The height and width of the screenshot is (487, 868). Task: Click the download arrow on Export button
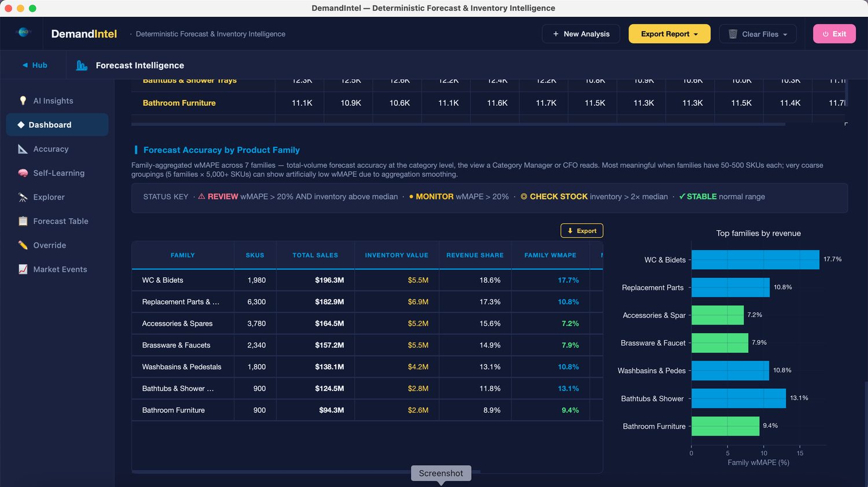570,231
